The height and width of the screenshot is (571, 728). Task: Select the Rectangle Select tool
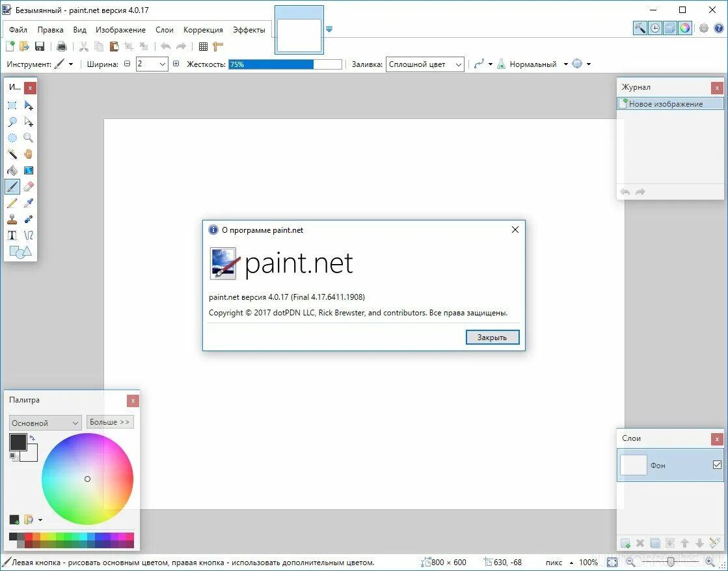pyautogui.click(x=12, y=105)
